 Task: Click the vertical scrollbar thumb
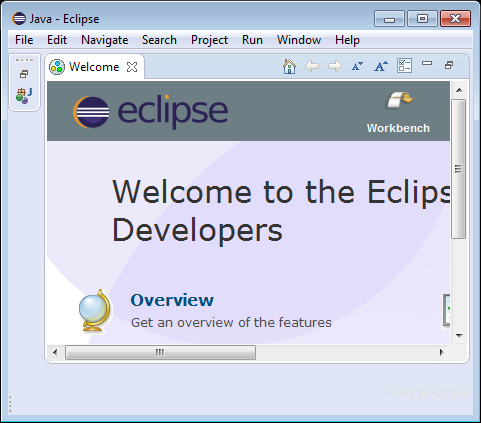[459, 169]
